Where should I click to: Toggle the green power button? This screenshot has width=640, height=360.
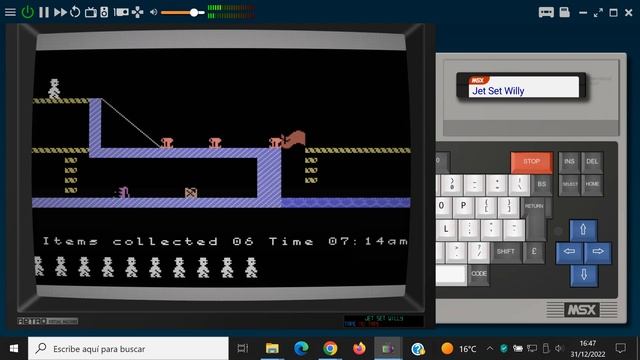(x=27, y=12)
